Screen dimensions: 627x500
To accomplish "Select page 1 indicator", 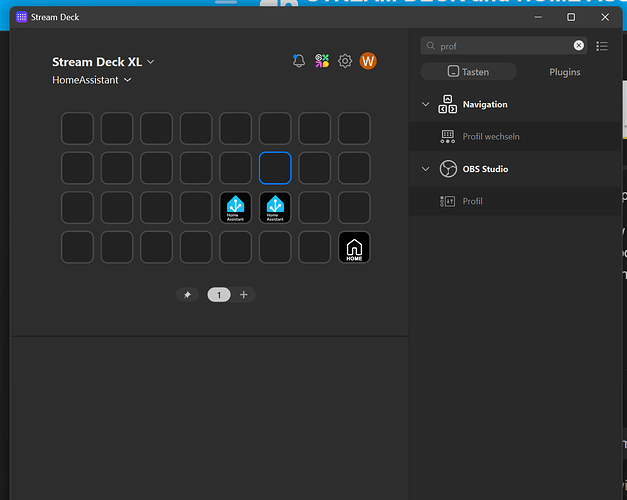I will click(x=219, y=295).
